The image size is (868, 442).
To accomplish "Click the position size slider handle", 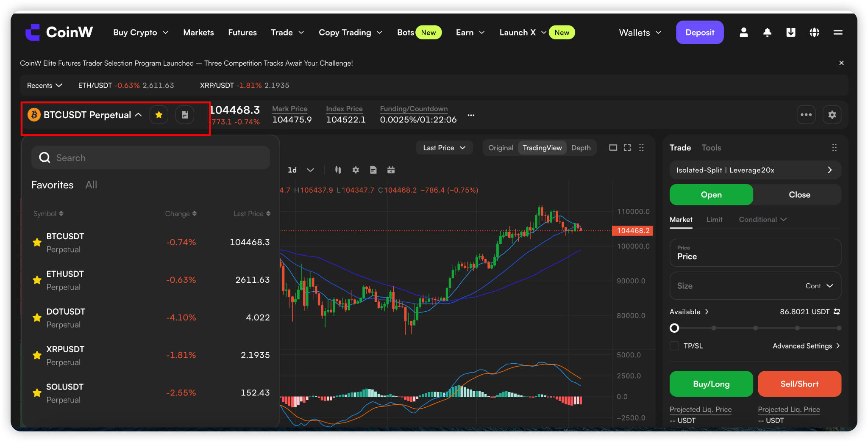I will 674,328.
